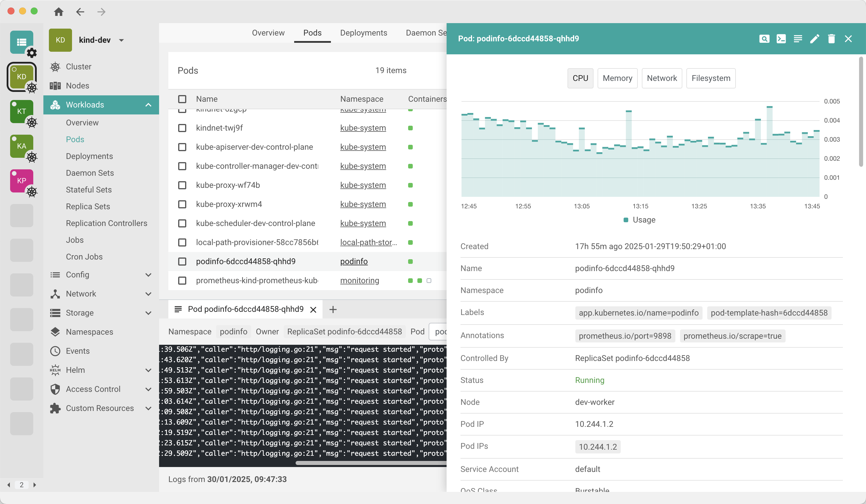View pod logs using the logs icon

point(798,39)
